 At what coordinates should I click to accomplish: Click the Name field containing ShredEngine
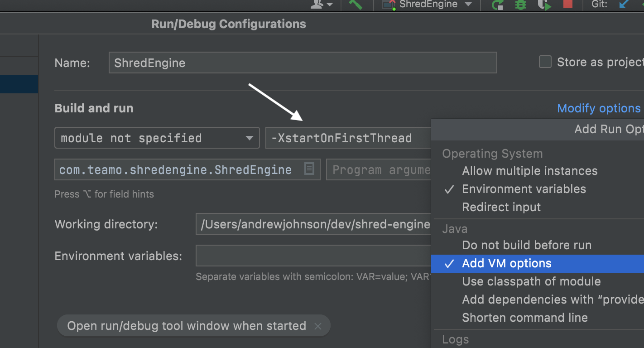(303, 63)
